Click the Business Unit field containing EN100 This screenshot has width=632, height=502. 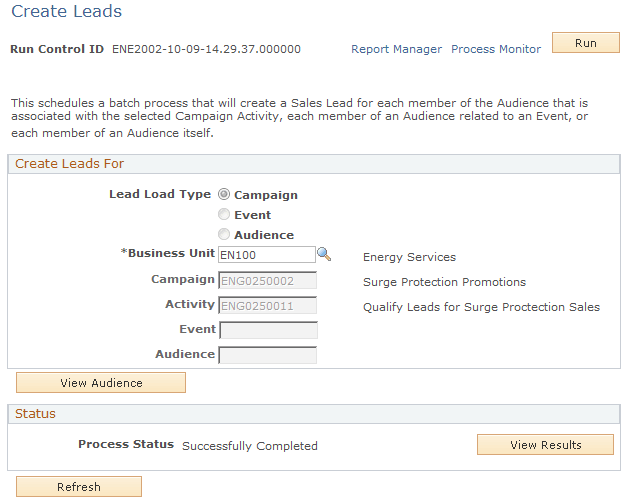(x=267, y=255)
